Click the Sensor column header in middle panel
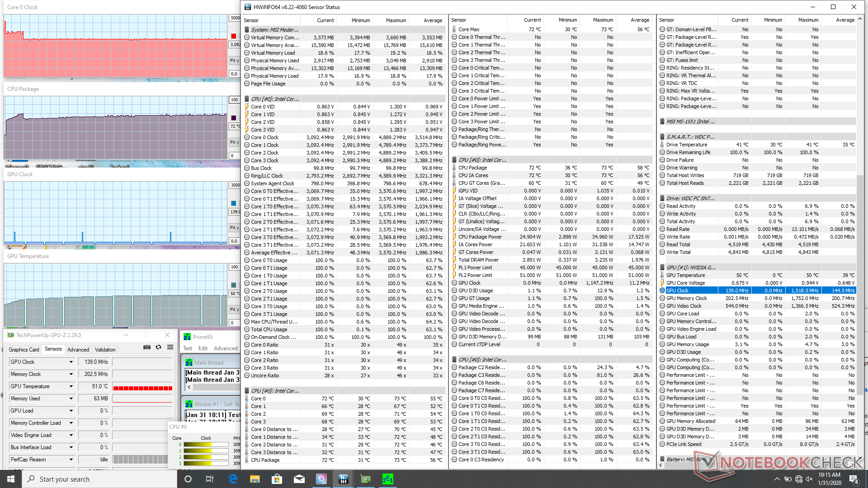The width and height of the screenshot is (868, 488). coord(478,20)
